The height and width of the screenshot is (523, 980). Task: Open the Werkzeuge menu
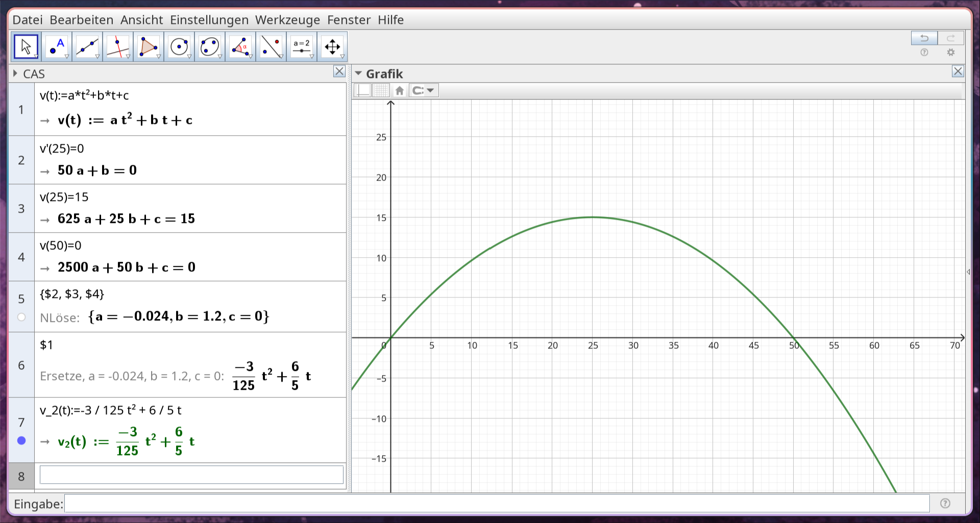tap(288, 20)
